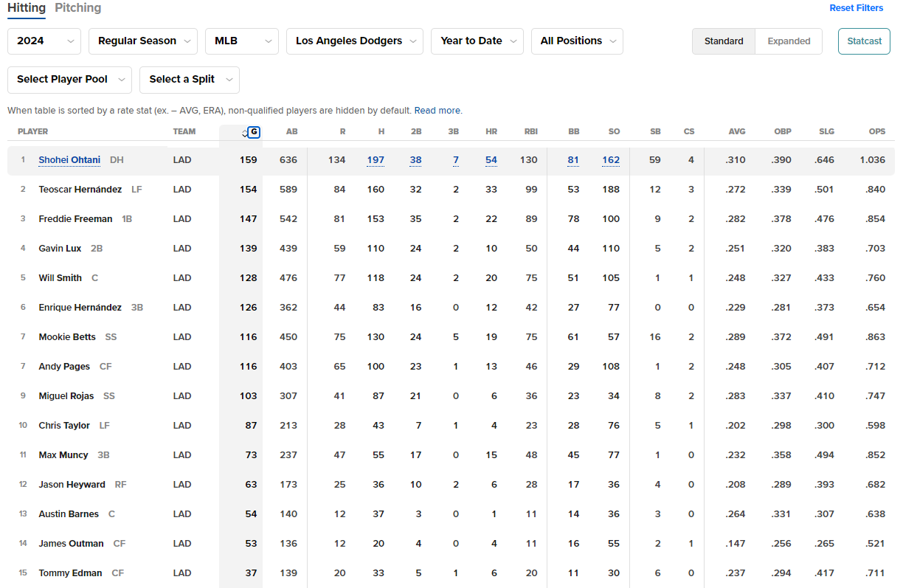903x588 pixels.
Task: Sort table by R column
Action: tap(342, 132)
